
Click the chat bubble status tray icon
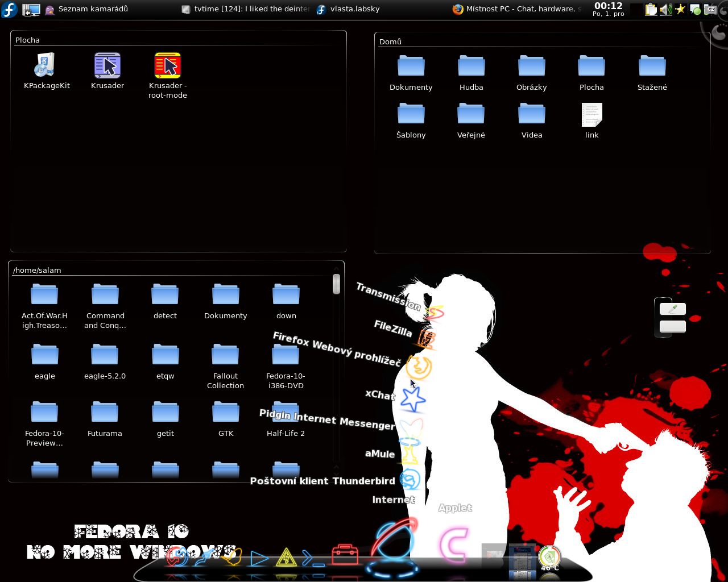[695, 10]
